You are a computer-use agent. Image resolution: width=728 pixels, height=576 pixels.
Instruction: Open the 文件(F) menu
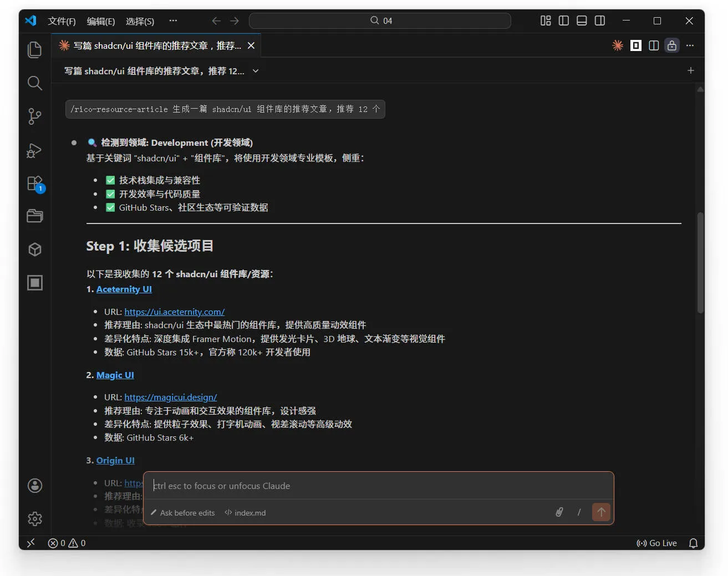[x=61, y=21]
